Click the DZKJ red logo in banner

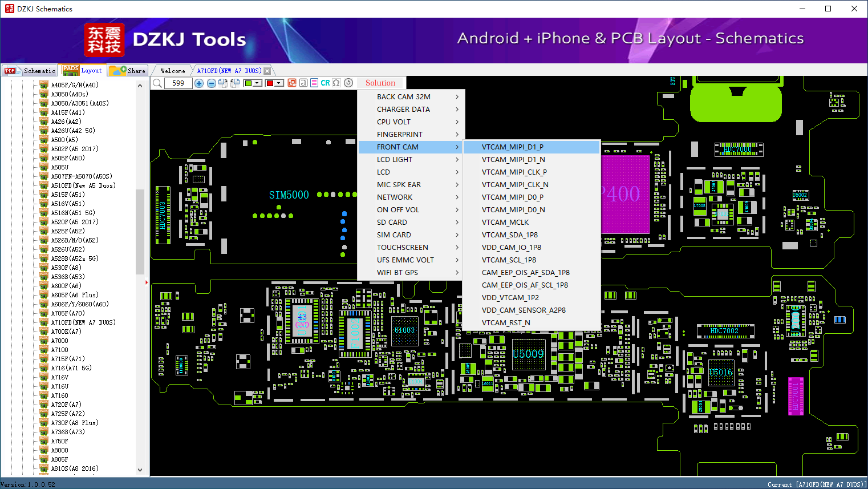click(104, 40)
